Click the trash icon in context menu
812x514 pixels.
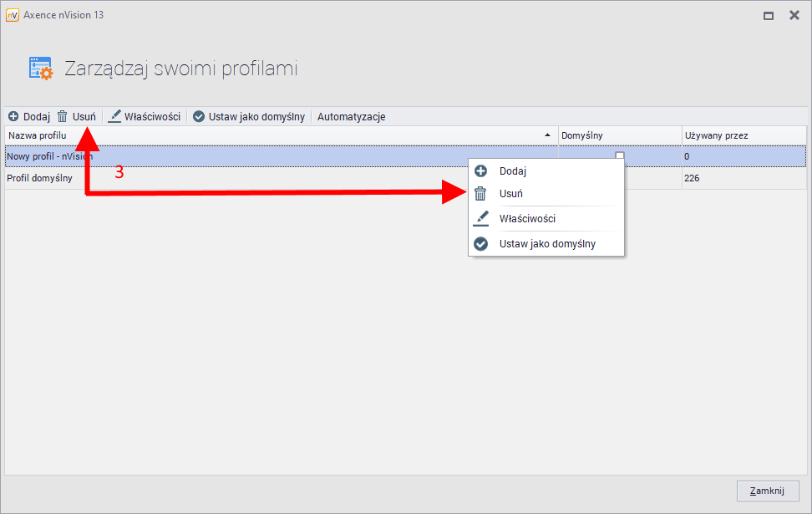click(480, 194)
